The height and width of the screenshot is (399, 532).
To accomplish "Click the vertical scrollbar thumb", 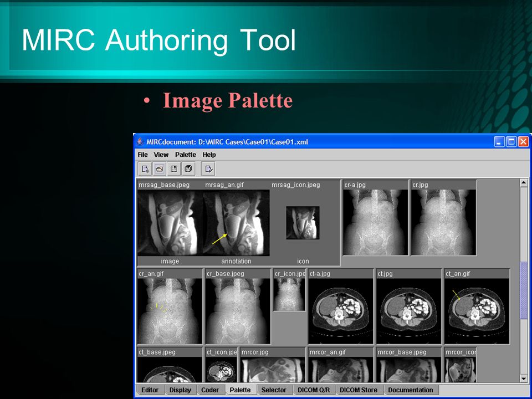I will click(x=524, y=290).
